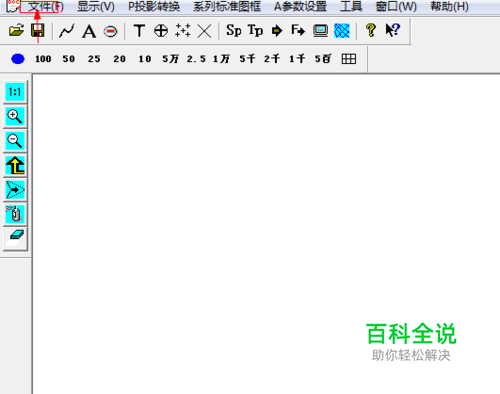Select the 5万 scale button
The image size is (500, 394).
coord(170,59)
